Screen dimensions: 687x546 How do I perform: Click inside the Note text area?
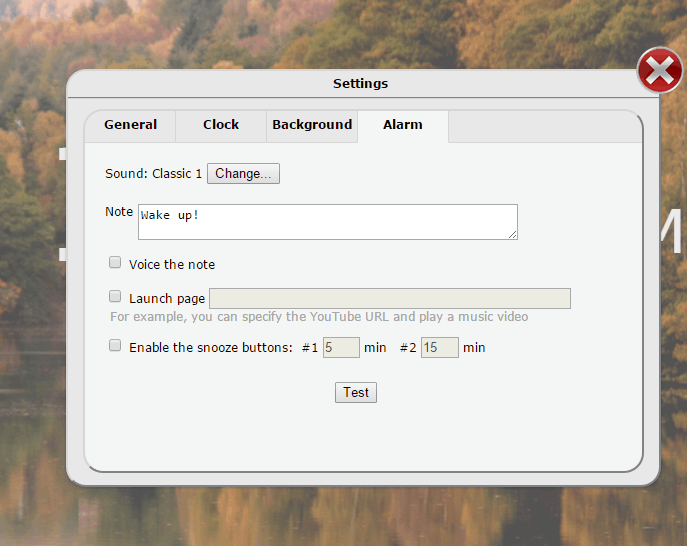click(x=328, y=222)
